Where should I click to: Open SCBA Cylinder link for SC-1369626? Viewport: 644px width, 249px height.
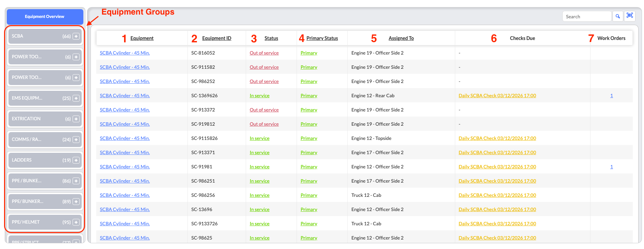pyautogui.click(x=125, y=96)
